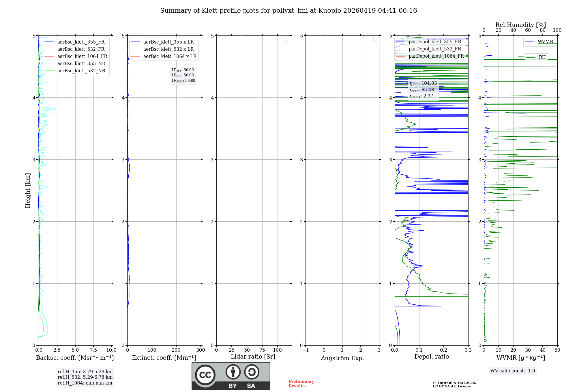This screenshot has width=577, height=392.
Task: Click the aerBsc_klett_1064_FR red legend entry
Action: click(82, 56)
